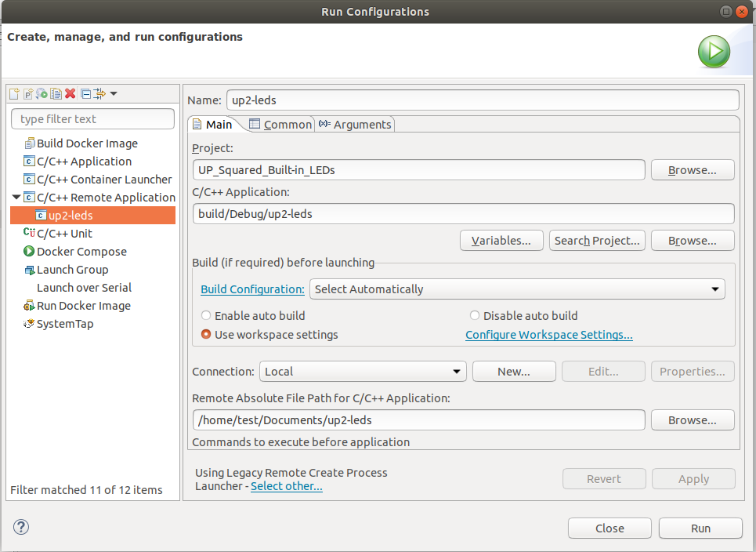Image resolution: width=756 pixels, height=552 pixels.
Task: Switch to the Common tab
Action: pyautogui.click(x=280, y=125)
